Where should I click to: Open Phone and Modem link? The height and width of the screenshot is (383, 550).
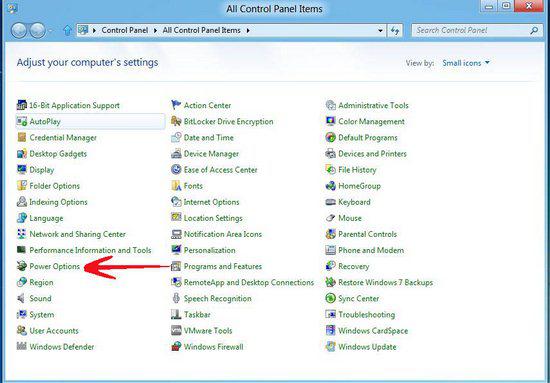tap(371, 250)
